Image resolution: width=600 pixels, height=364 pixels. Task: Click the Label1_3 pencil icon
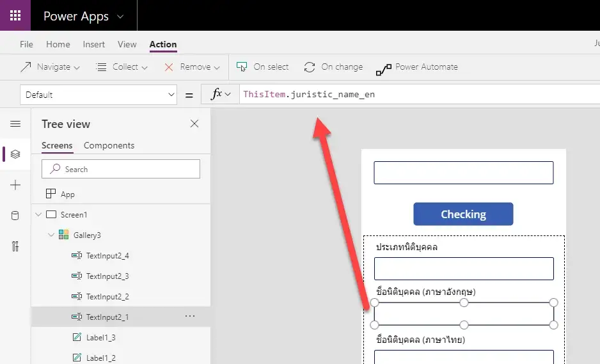(x=77, y=337)
